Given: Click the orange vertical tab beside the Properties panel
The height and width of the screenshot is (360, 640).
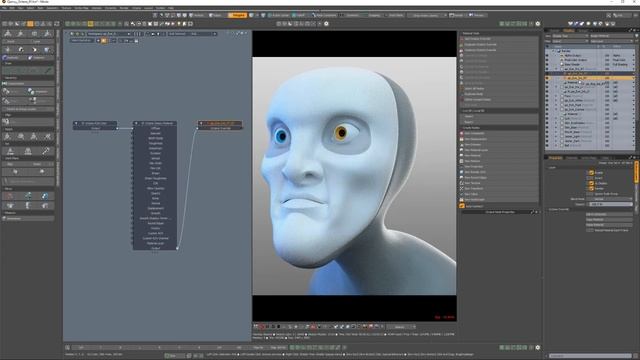Looking at the screenshot, I should pyautogui.click(x=636, y=172).
